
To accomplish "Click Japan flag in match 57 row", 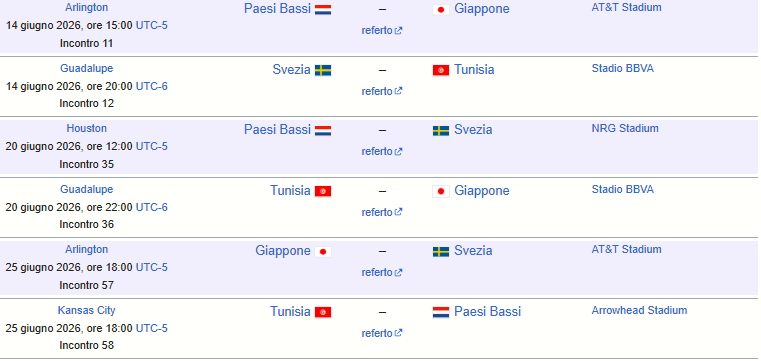I will point(323,251).
